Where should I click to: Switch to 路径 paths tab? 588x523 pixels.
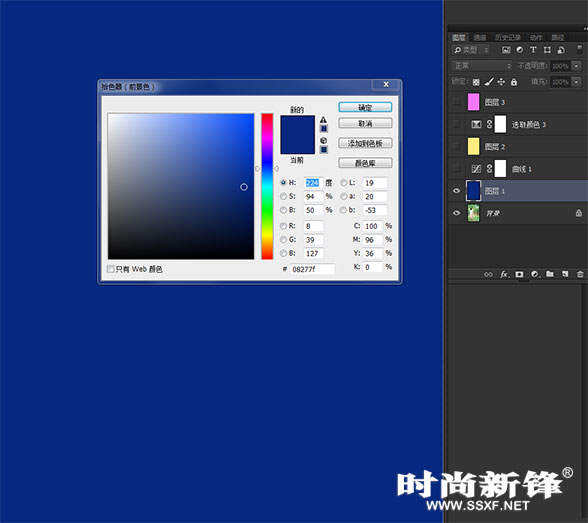click(x=558, y=37)
